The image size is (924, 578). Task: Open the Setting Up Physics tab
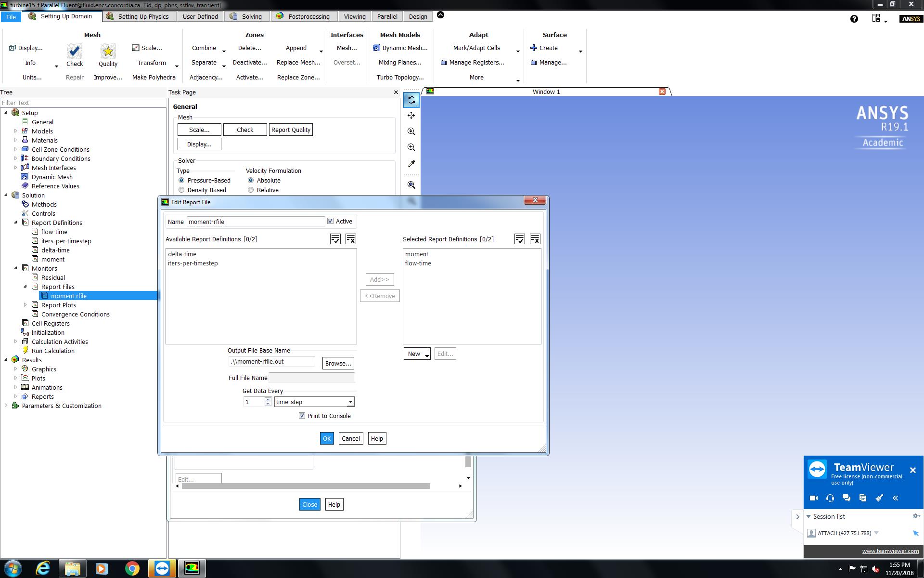[x=143, y=16]
